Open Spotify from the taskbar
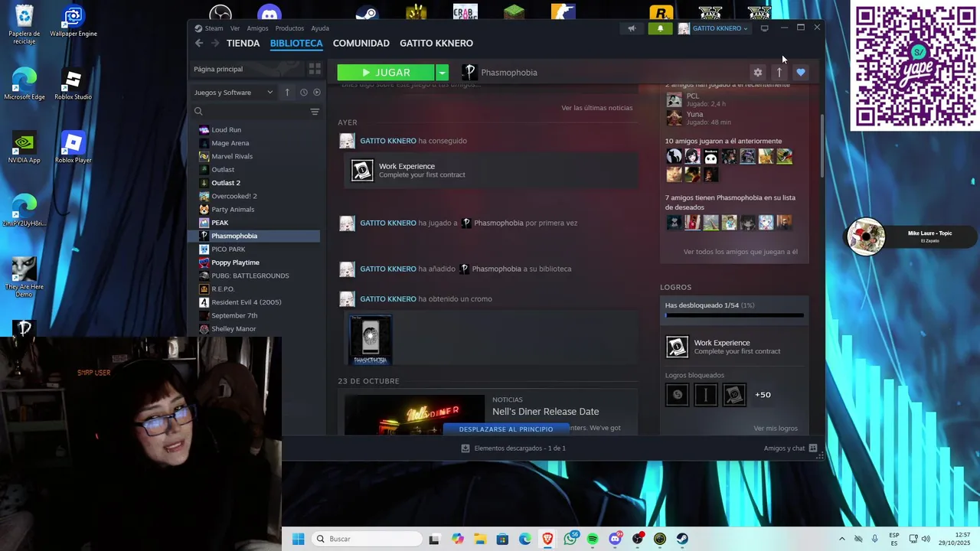 pyautogui.click(x=593, y=539)
